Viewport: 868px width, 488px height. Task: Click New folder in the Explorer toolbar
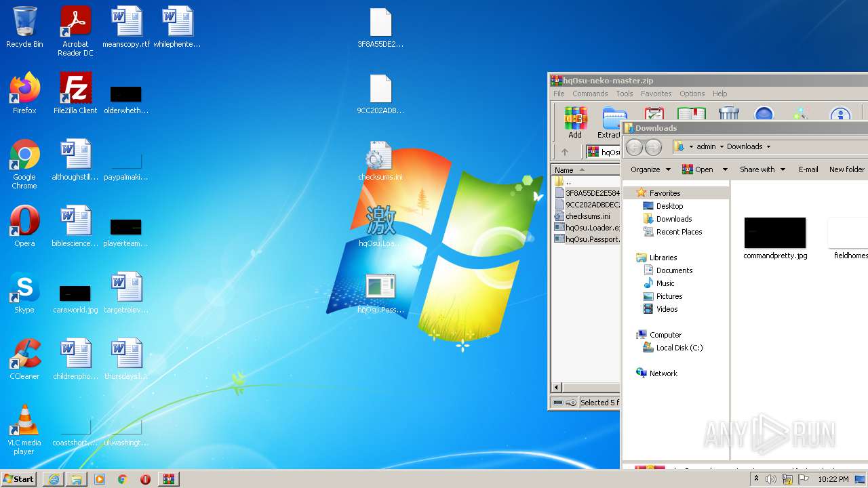click(846, 169)
